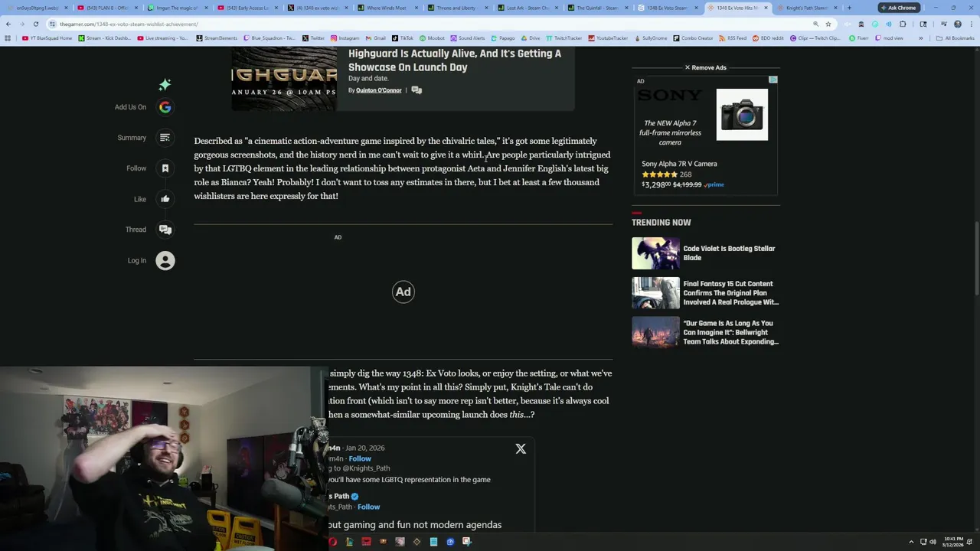Screen dimensions: 980x551
Task: Open the Highguard article thumbnail
Action: [x=284, y=79]
